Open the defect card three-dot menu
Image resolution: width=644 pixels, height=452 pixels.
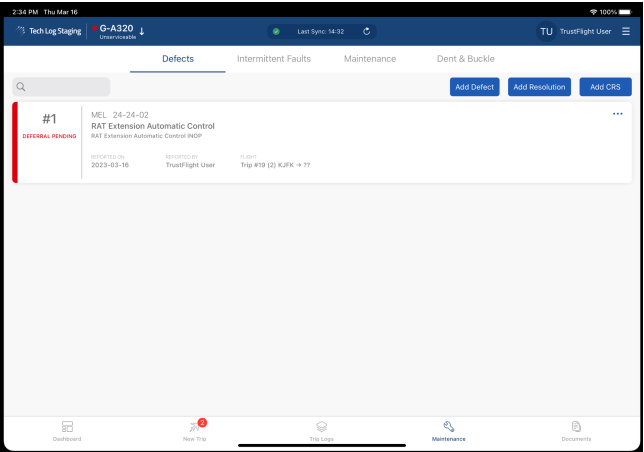[x=617, y=113]
